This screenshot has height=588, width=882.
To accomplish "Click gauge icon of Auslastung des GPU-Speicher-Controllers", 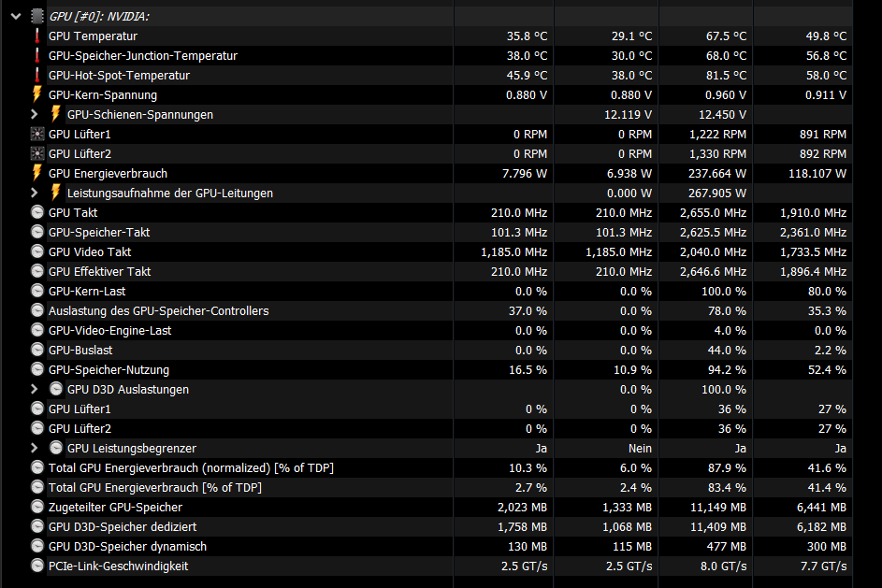I will (x=37, y=311).
